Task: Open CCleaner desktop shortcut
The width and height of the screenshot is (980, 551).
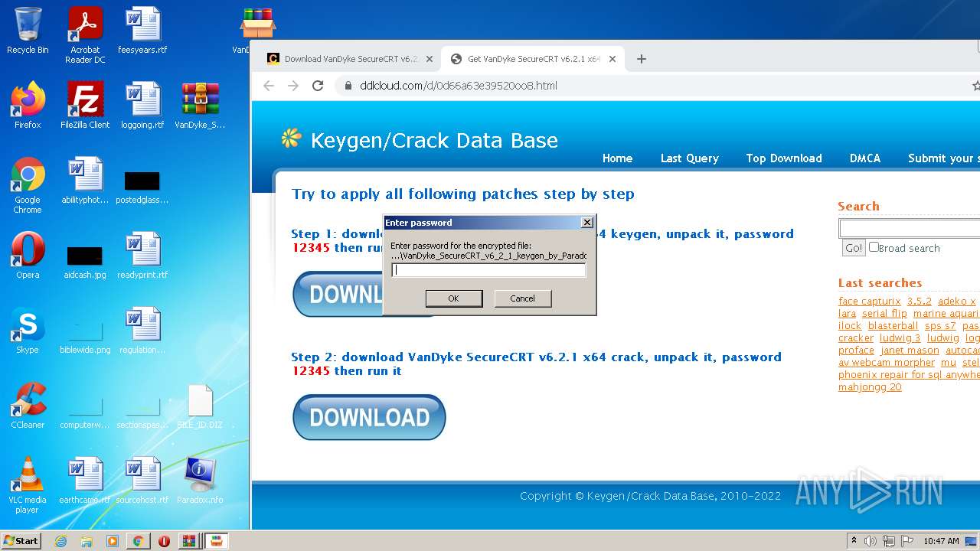Action: (x=28, y=406)
